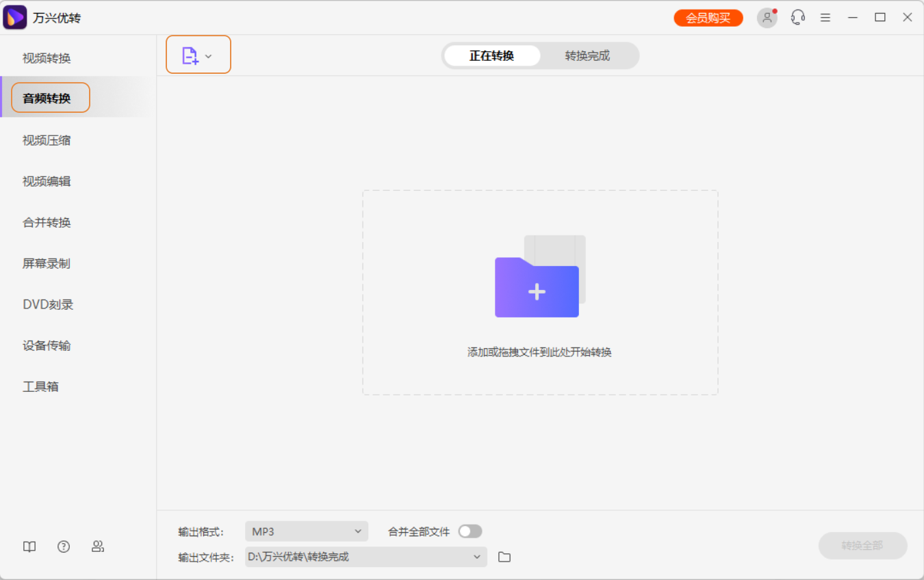Open the community/feedback icon
This screenshot has height=580, width=924.
(98, 546)
